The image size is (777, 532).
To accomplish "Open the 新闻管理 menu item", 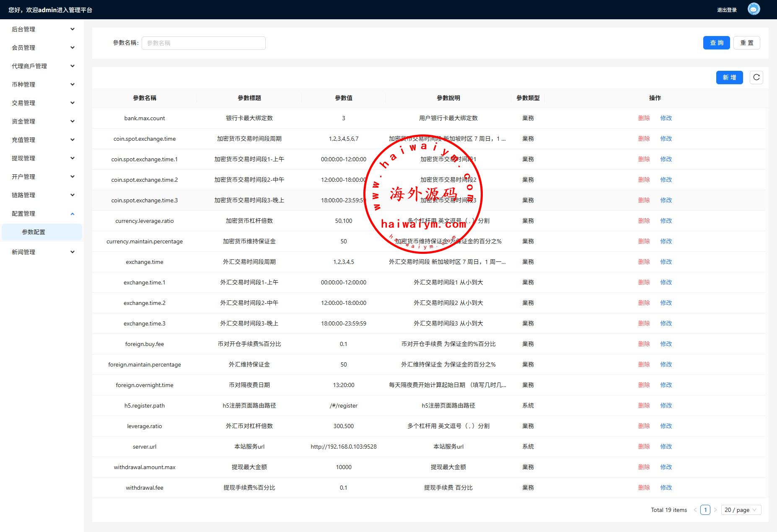I will pos(23,252).
